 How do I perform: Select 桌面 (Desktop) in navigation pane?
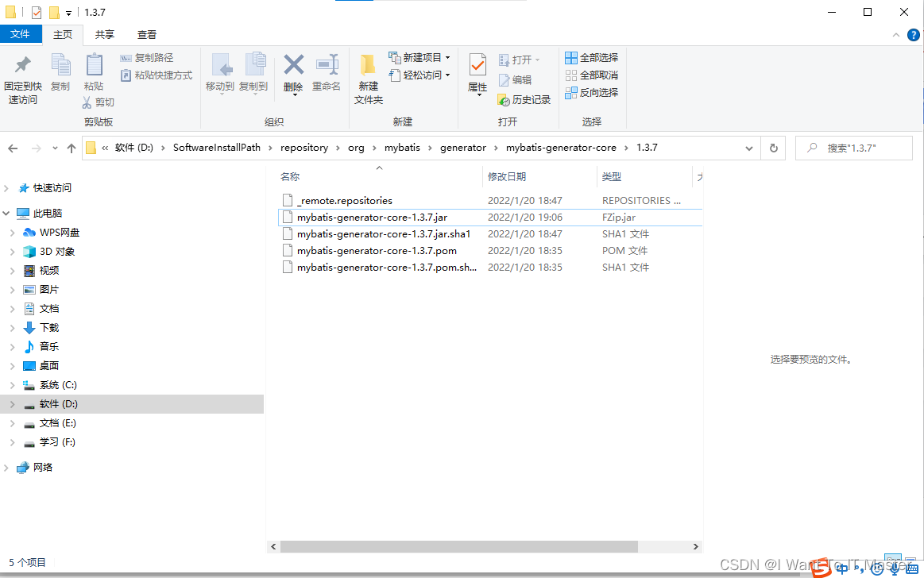(49, 366)
